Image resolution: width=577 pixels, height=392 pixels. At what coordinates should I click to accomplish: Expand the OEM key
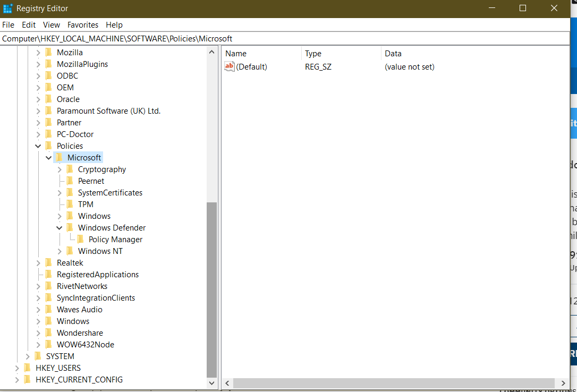pyautogui.click(x=38, y=88)
